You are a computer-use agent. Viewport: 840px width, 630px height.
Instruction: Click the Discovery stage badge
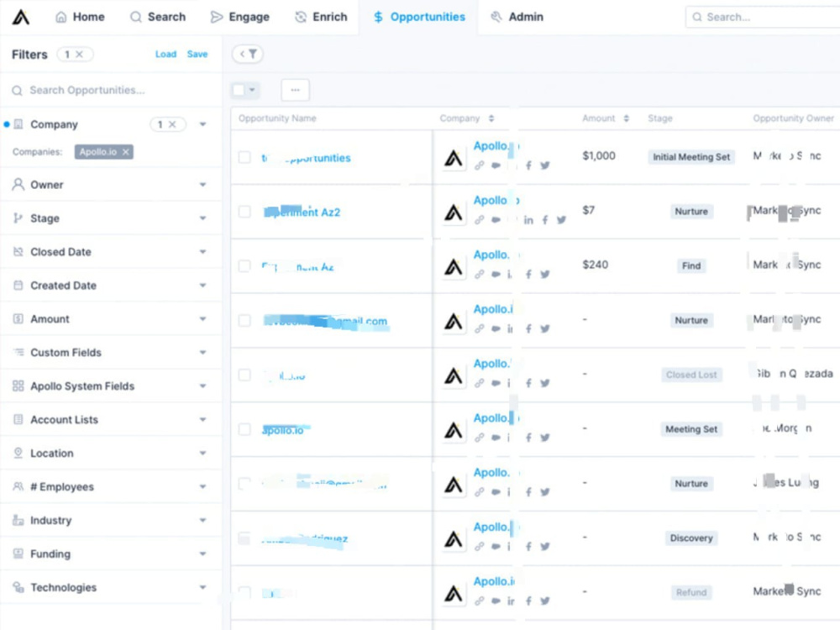[x=691, y=538]
